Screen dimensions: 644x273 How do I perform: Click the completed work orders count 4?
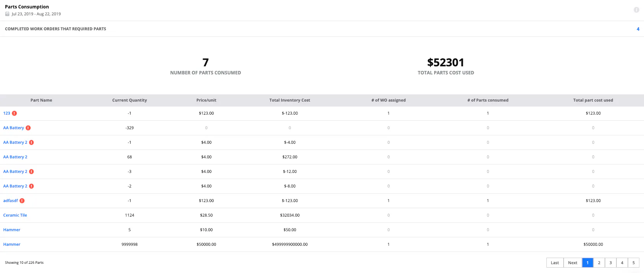pyautogui.click(x=638, y=29)
